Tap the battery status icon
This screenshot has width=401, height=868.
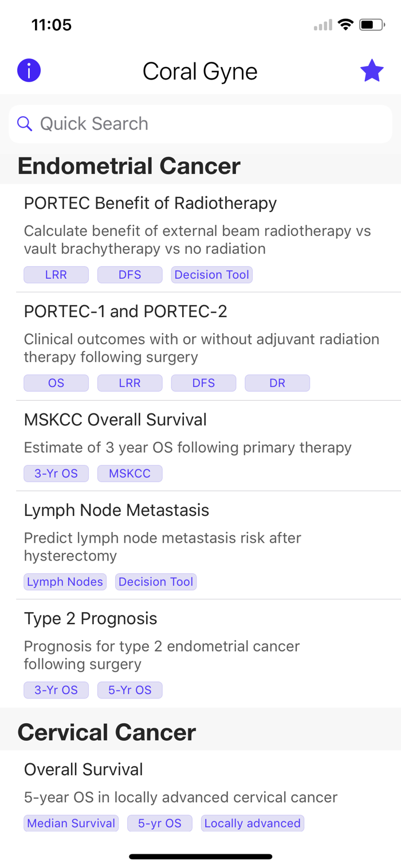(x=371, y=25)
